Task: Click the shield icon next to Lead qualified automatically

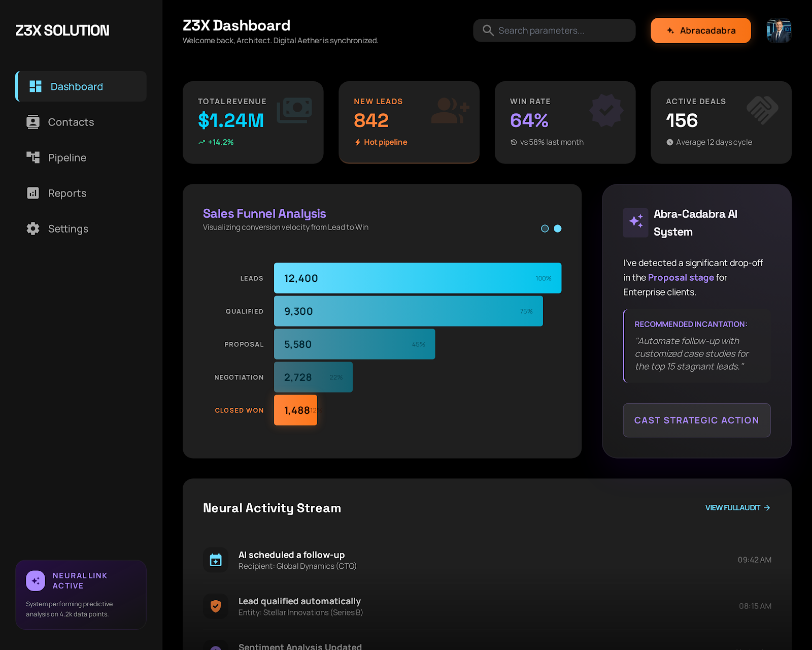Action: [x=216, y=606]
